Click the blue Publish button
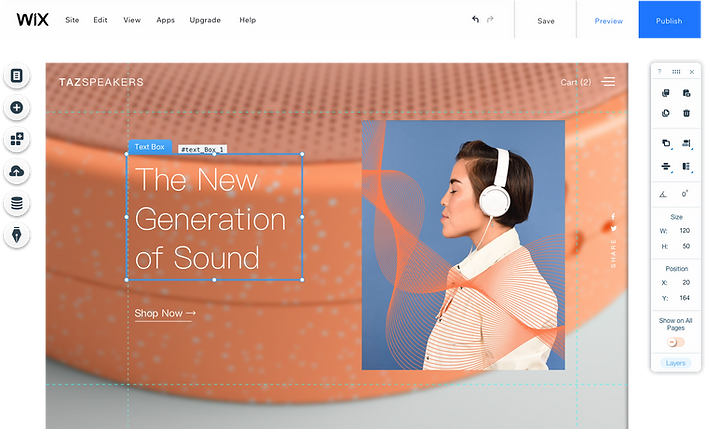This screenshot has width=706, height=429. [669, 20]
